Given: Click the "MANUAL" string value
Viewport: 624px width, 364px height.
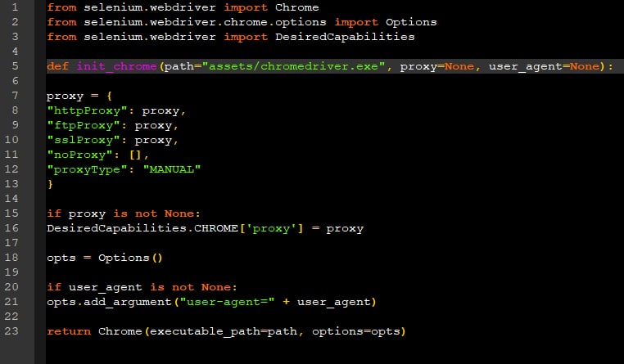Looking at the screenshot, I should point(171,169).
